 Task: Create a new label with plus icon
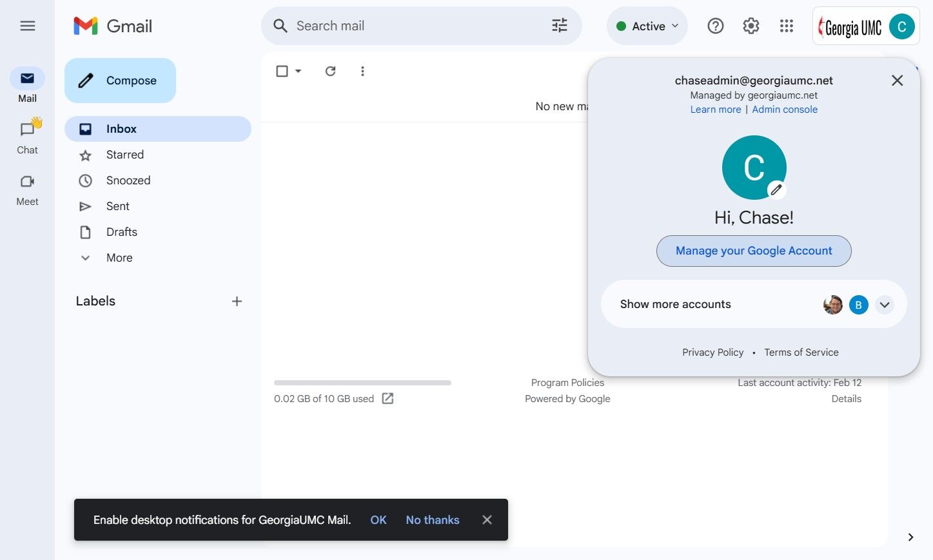coord(237,301)
